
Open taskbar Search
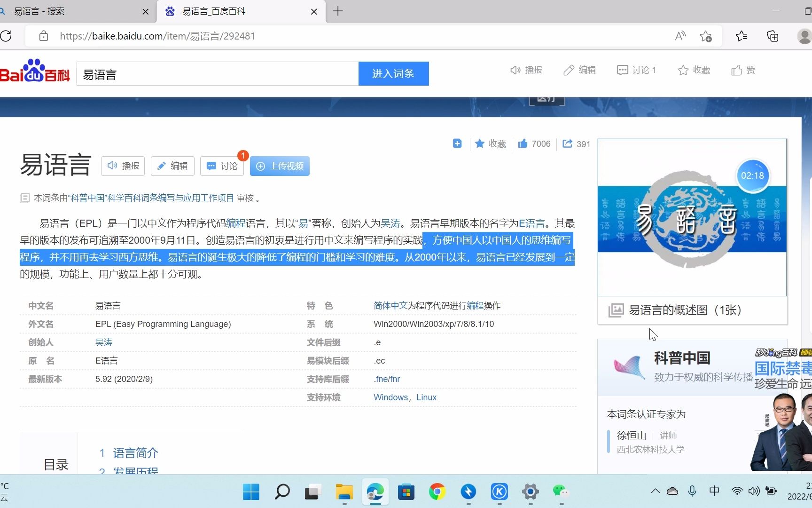click(x=282, y=492)
